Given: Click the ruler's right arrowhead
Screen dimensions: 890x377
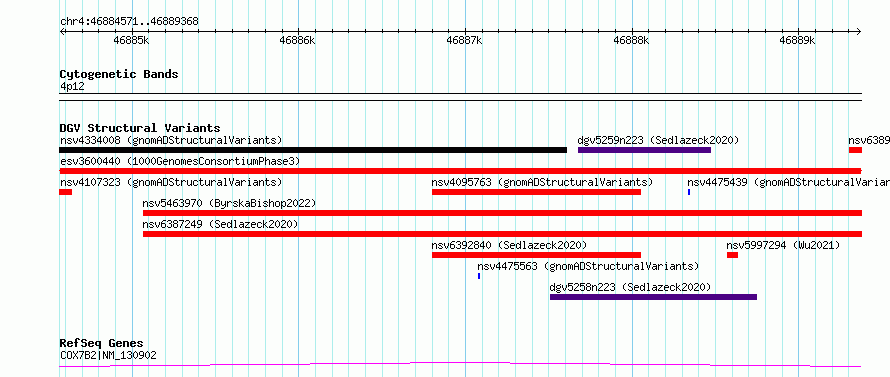Looking at the screenshot, I should pos(859,31).
